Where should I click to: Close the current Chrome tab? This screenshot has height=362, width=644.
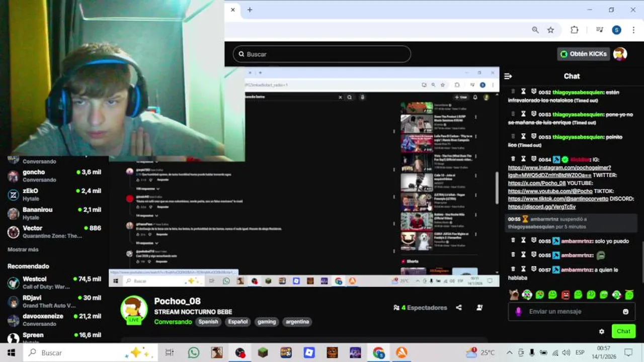[233, 10]
